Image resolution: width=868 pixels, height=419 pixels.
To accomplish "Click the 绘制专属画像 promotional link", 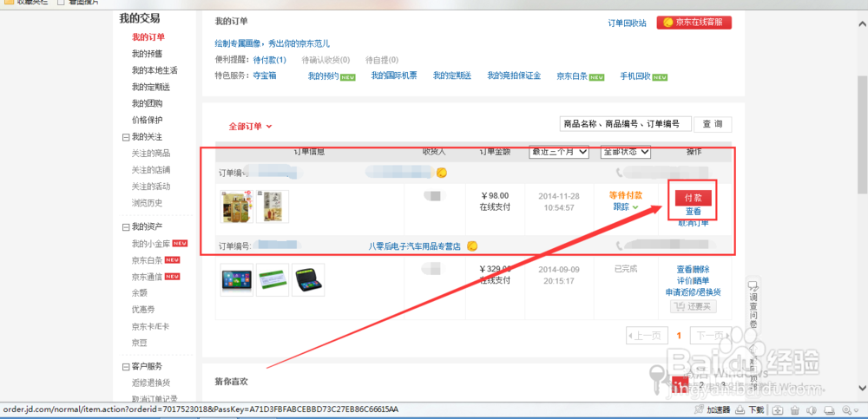I will 273,43.
